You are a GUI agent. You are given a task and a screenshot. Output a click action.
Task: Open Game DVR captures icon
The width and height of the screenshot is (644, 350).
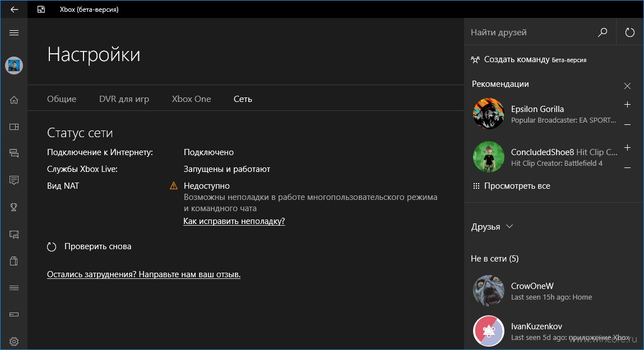(14, 234)
